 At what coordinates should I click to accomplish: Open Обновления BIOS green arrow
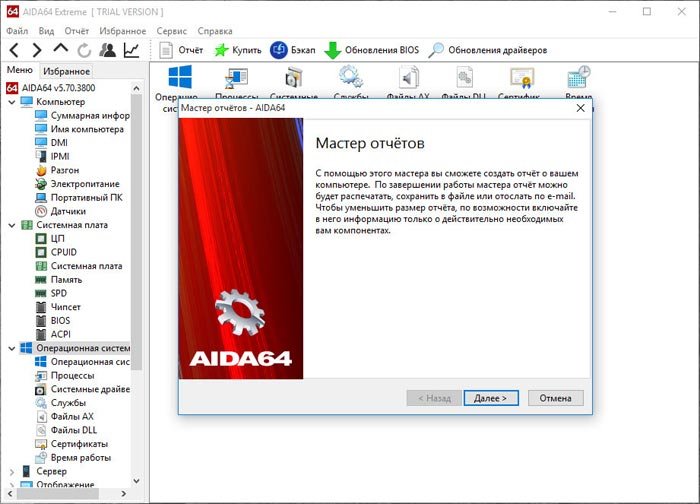pos(332,50)
